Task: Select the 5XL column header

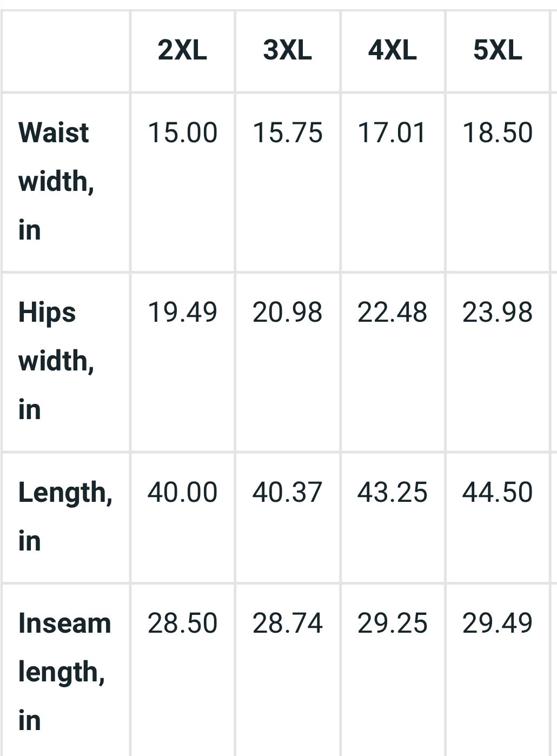Action: (x=498, y=51)
